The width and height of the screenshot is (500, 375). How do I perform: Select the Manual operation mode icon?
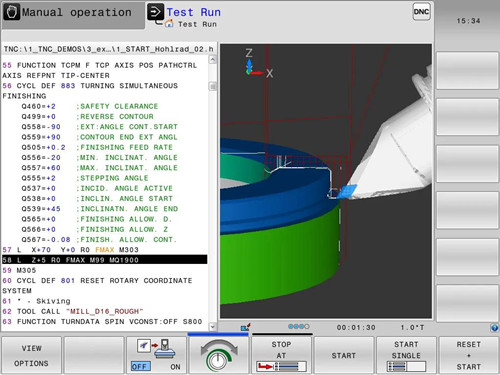(11, 12)
